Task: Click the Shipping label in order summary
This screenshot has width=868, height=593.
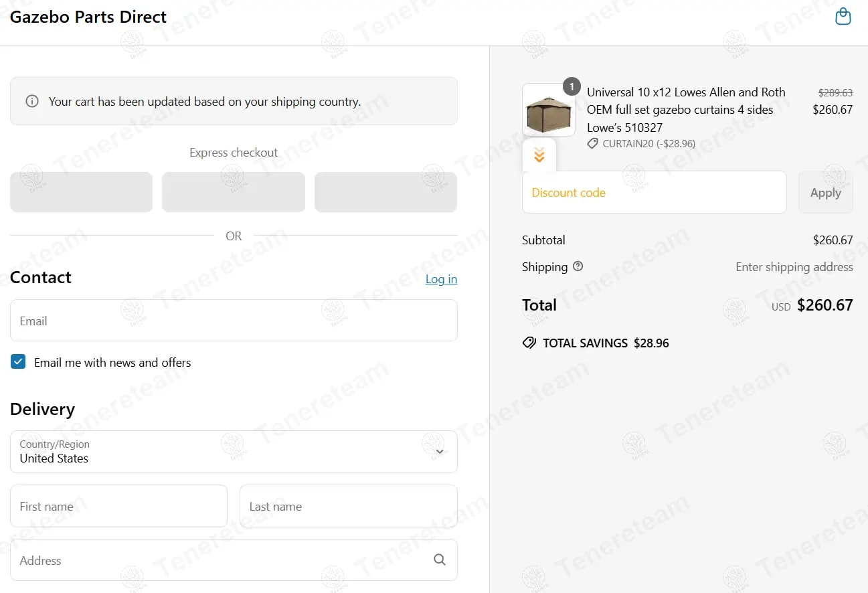Action: click(545, 266)
